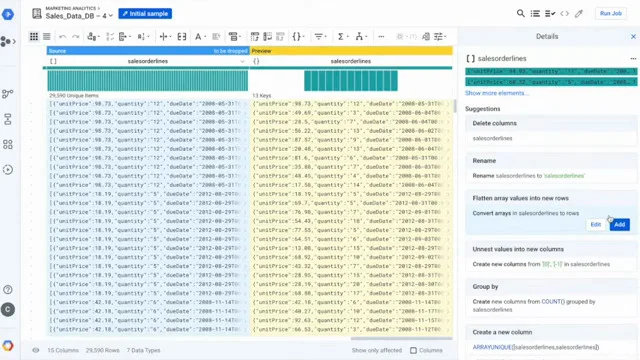Click the '13 Keys' label
The height and width of the screenshot is (360, 640).
(262, 96)
